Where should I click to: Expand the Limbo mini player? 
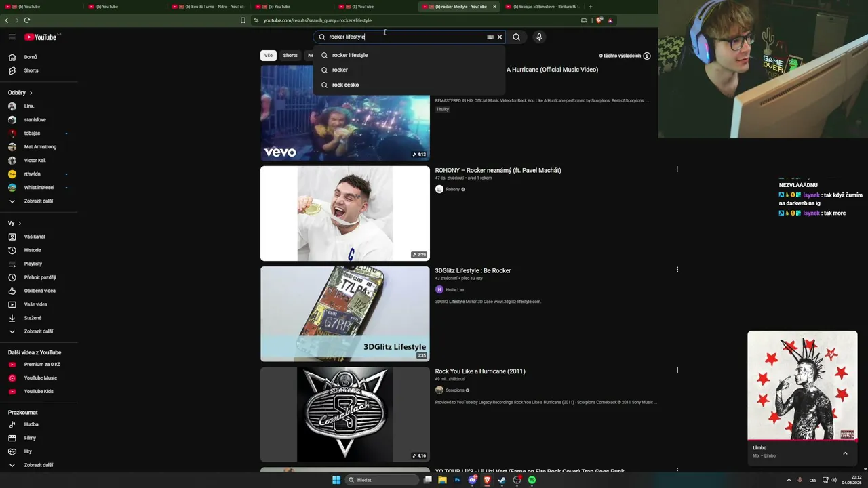point(845,453)
